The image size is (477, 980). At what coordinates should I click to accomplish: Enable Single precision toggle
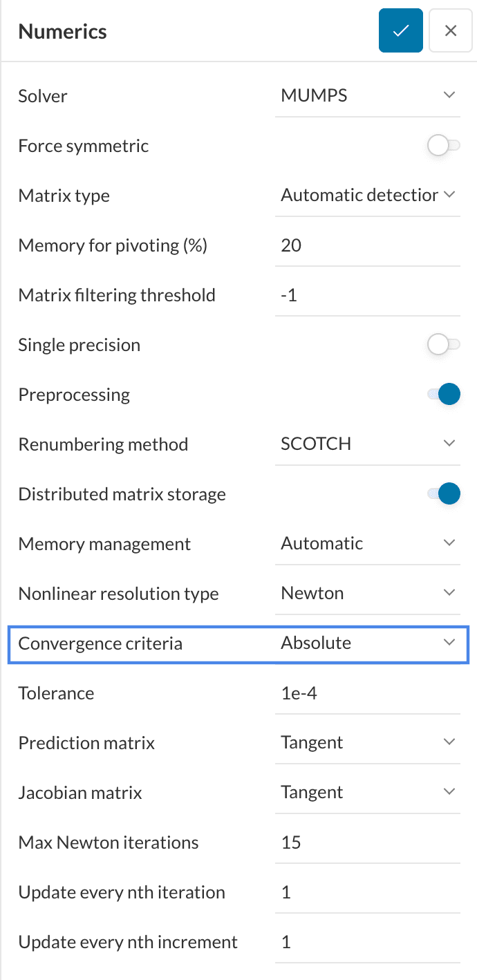(x=443, y=345)
